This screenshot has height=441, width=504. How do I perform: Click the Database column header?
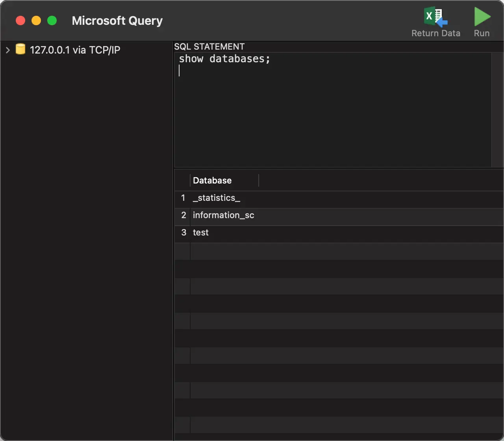click(224, 180)
